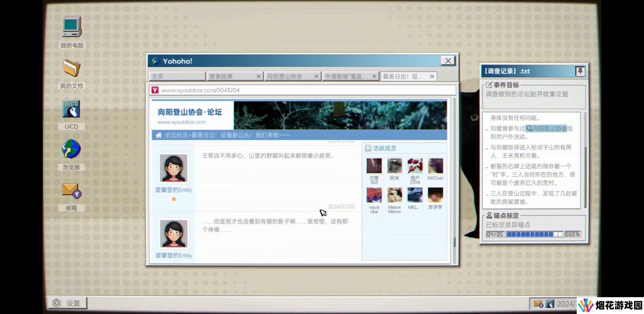Close the 中海新城 tab
The image size is (644, 314).
click(374, 76)
